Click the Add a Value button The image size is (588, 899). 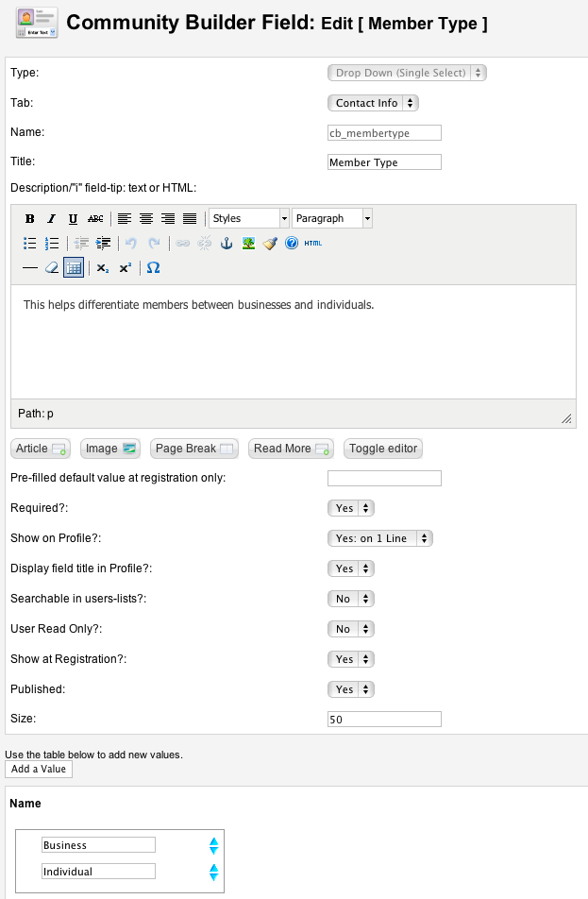[39, 770]
